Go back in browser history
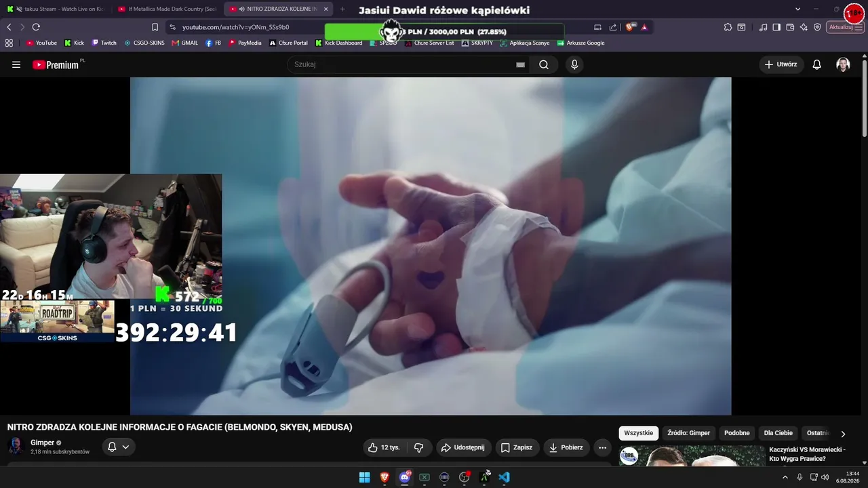 [x=9, y=27]
